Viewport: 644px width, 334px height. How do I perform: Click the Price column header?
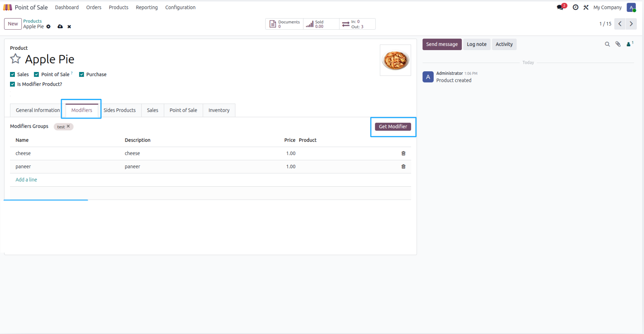coord(290,140)
